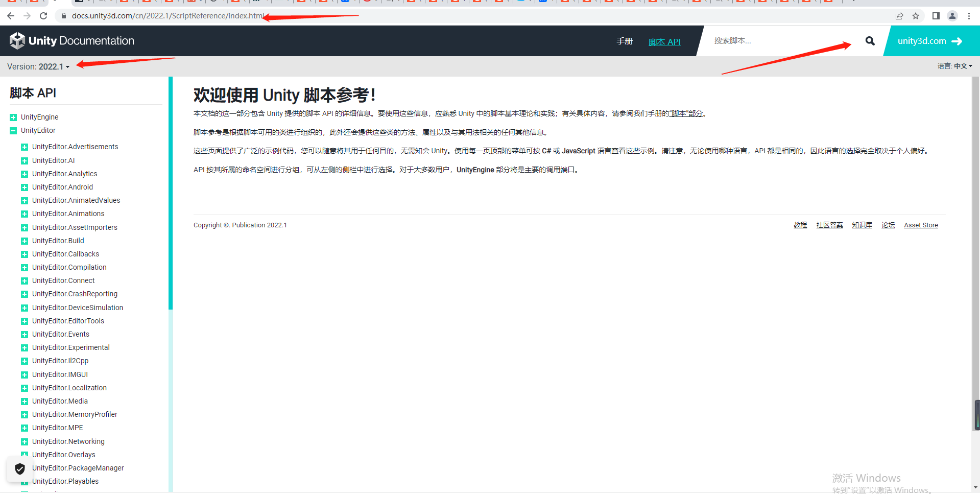Click the browser back arrow
The image size is (980, 495).
(x=11, y=16)
